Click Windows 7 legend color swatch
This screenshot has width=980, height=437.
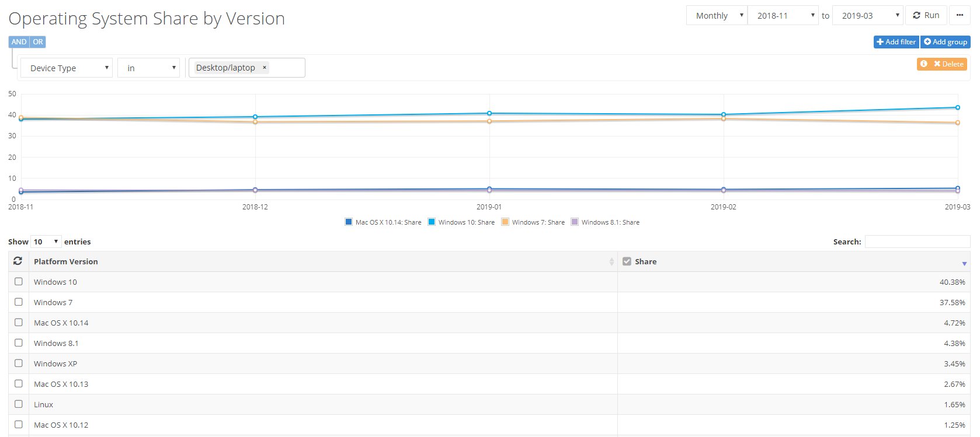(505, 222)
